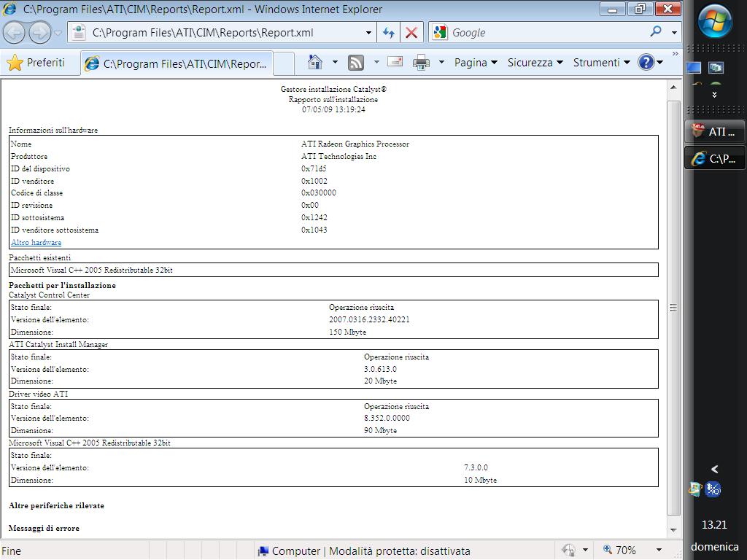Image resolution: width=747 pixels, height=560 pixels.
Task: Select the 3.0.613.0 version value
Action: point(380,369)
